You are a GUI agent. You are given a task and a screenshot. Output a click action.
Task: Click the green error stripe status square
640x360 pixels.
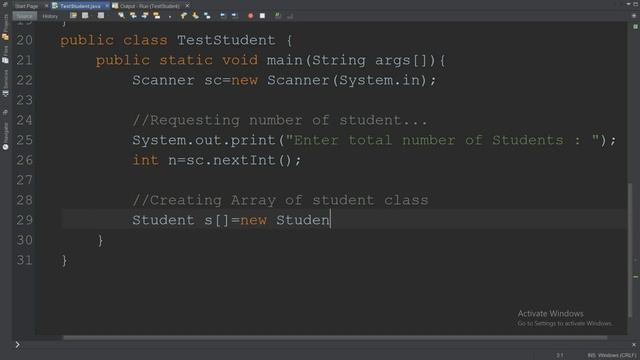(635, 27)
